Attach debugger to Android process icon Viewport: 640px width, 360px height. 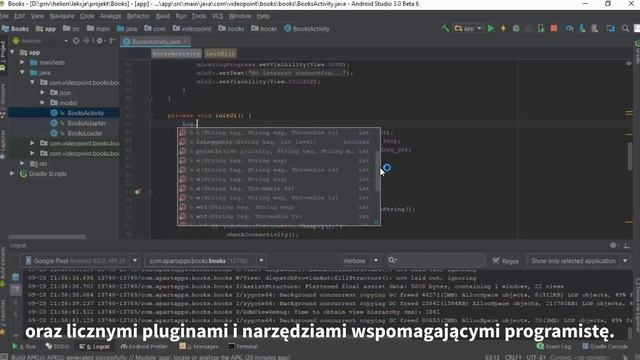tap(541, 28)
